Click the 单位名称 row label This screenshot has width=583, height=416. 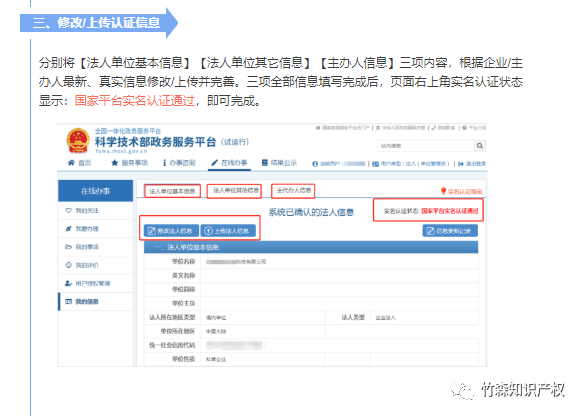pos(183,261)
